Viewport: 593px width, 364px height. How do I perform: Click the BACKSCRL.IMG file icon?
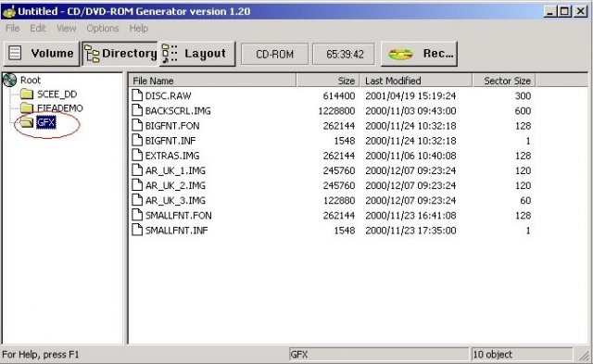137,110
